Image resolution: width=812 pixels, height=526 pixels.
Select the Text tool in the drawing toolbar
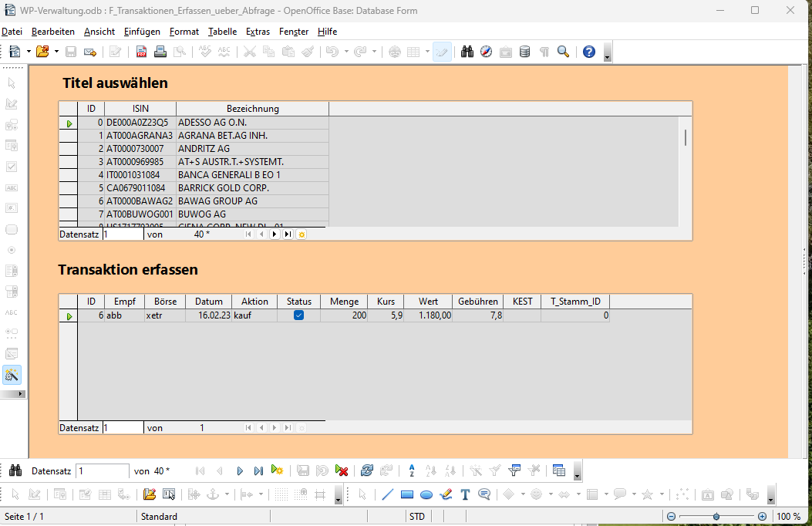tap(465, 494)
